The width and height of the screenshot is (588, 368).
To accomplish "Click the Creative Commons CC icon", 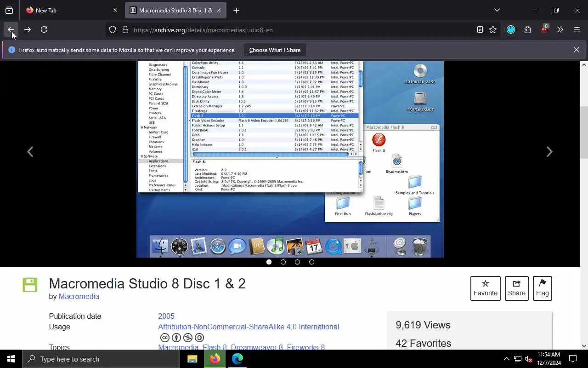I will [x=164, y=338].
